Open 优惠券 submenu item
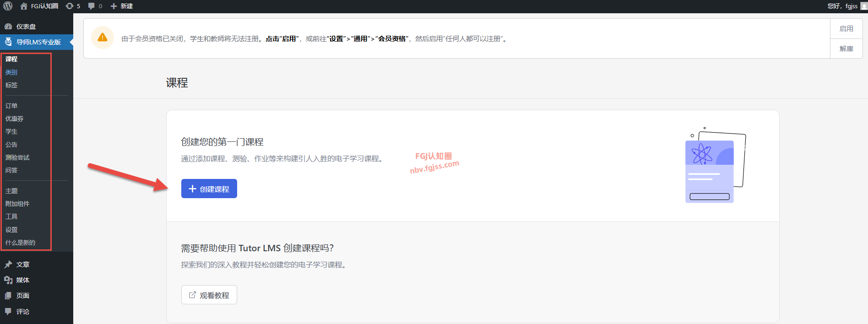Image resolution: width=868 pixels, height=324 pixels. click(x=14, y=119)
